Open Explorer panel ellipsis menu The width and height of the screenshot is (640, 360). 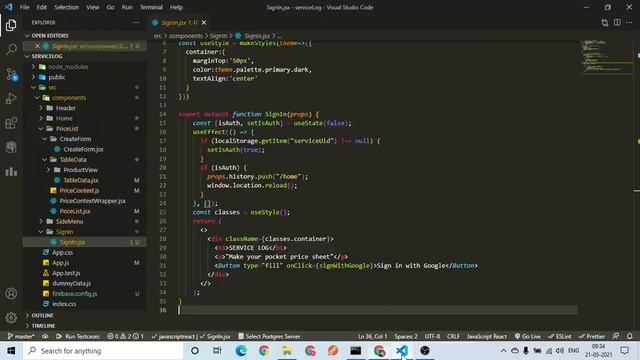click(x=136, y=22)
